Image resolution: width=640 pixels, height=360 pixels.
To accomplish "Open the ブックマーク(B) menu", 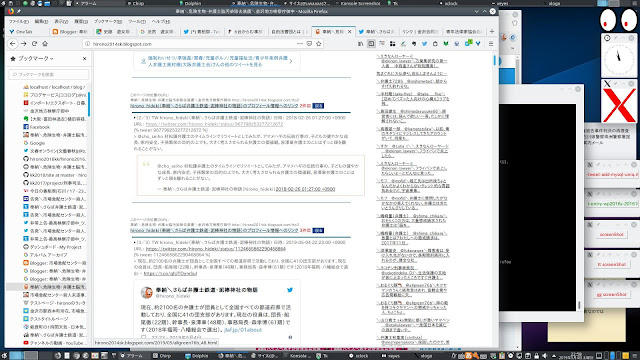I will click(x=108, y=21).
